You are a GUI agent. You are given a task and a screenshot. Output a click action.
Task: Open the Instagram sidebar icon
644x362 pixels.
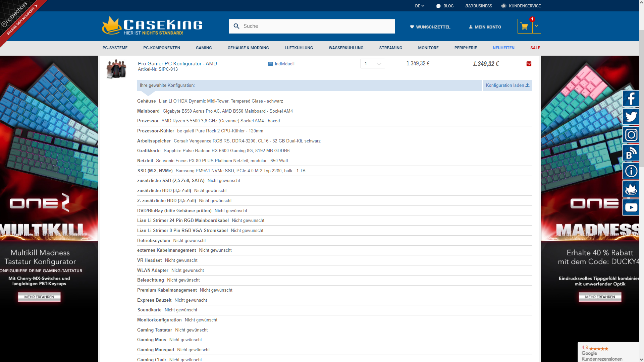(631, 135)
